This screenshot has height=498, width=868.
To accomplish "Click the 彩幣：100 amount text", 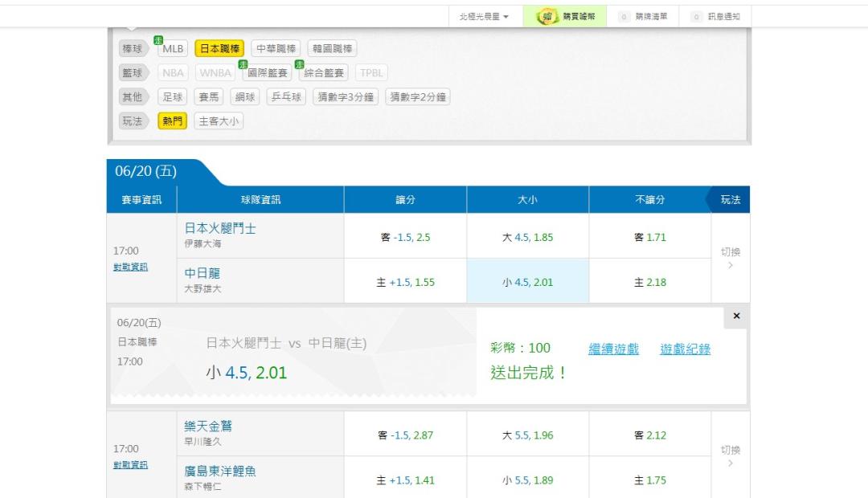I will (520, 348).
